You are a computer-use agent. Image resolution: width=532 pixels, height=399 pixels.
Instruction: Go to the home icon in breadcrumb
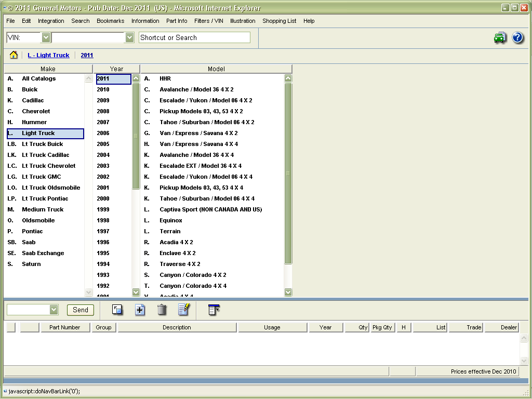(x=14, y=55)
